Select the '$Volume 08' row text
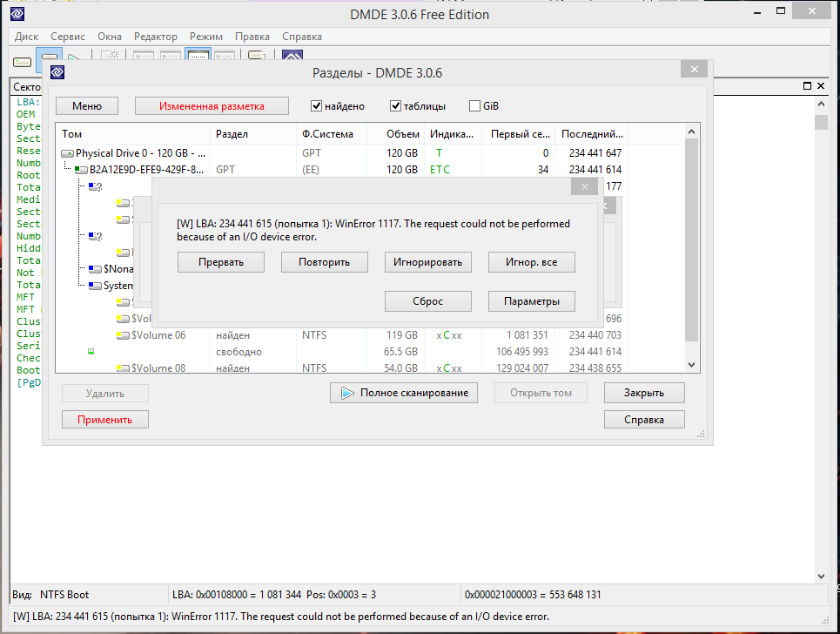The width and height of the screenshot is (840, 634). (x=158, y=368)
